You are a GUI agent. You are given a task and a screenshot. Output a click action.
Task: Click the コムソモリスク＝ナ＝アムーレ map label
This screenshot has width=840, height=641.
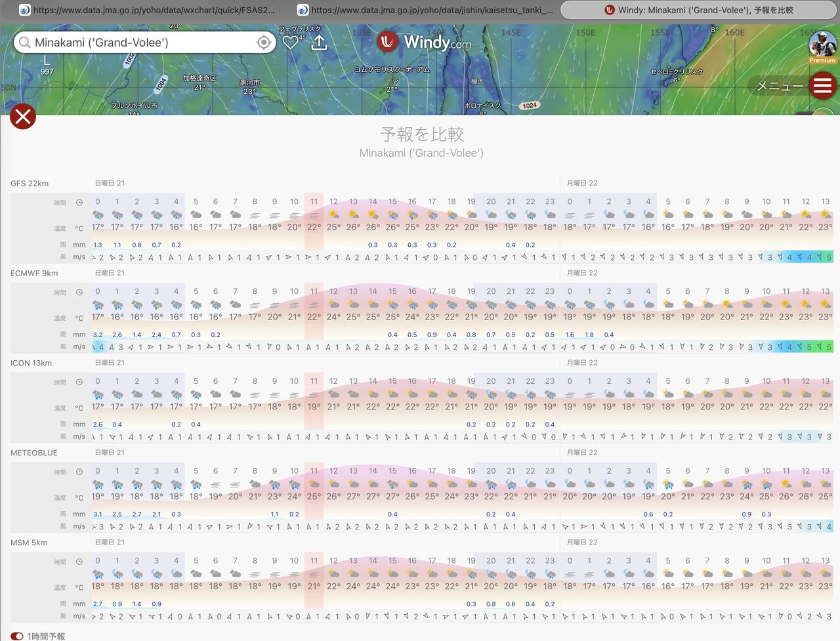[x=392, y=74]
